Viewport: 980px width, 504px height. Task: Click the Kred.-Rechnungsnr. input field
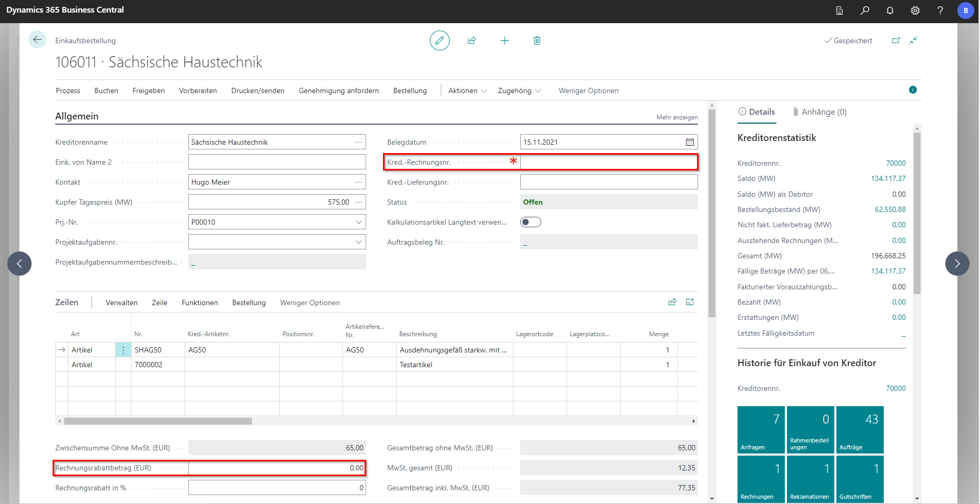(x=609, y=162)
